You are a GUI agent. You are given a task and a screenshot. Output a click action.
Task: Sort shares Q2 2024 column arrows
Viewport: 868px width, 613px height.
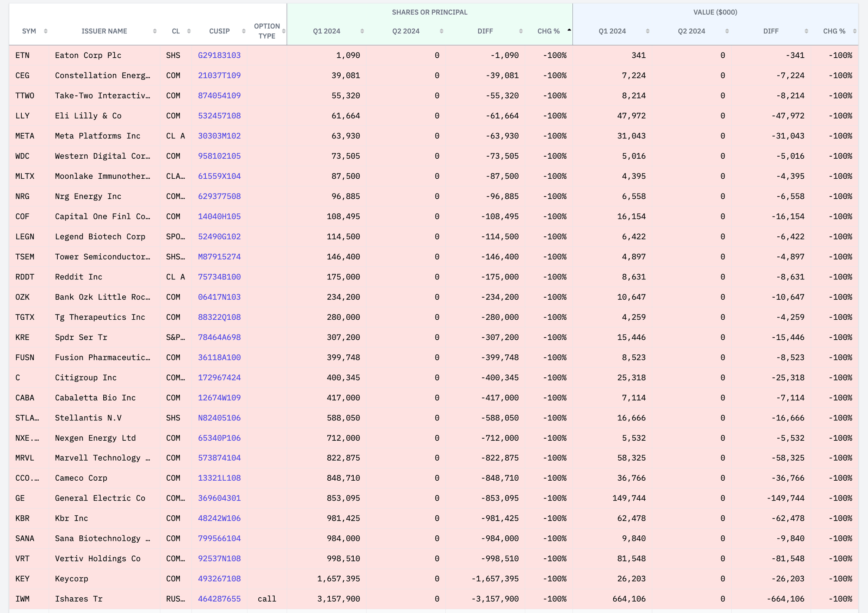coord(441,31)
